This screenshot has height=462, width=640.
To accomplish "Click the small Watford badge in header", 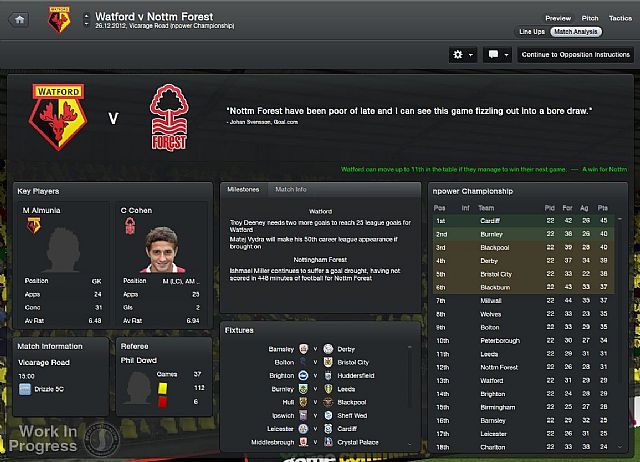I will pyautogui.click(x=59, y=19).
